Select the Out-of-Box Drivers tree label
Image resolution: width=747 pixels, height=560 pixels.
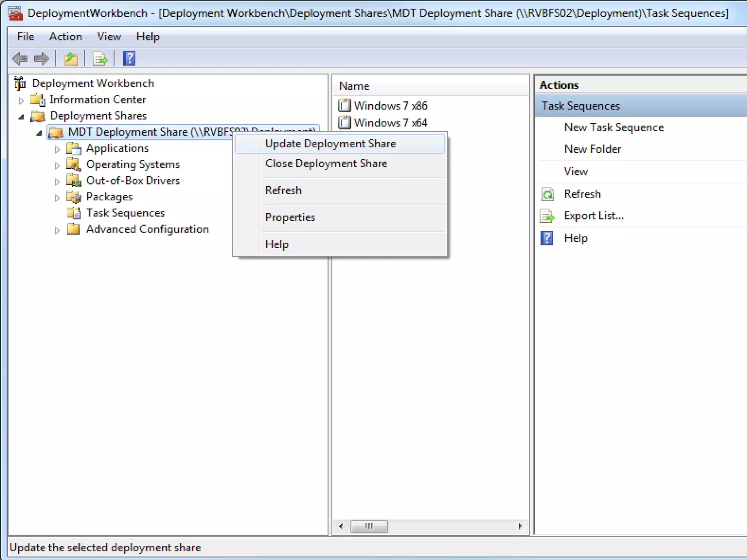[133, 180]
